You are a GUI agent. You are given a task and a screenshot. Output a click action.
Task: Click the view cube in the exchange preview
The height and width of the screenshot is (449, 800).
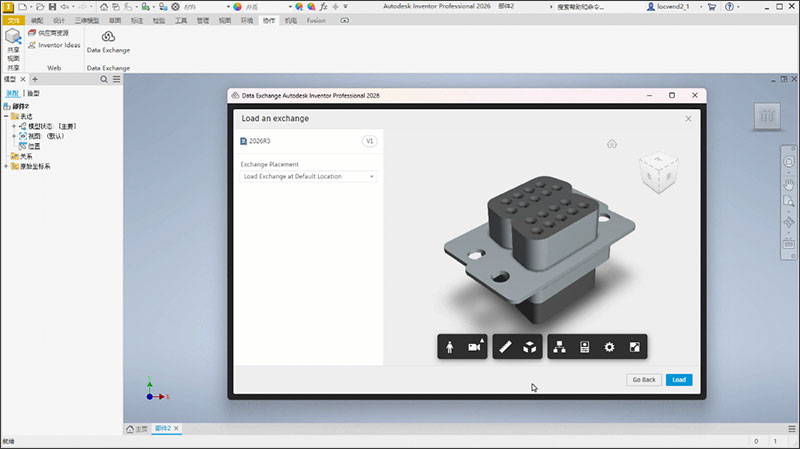[659, 172]
